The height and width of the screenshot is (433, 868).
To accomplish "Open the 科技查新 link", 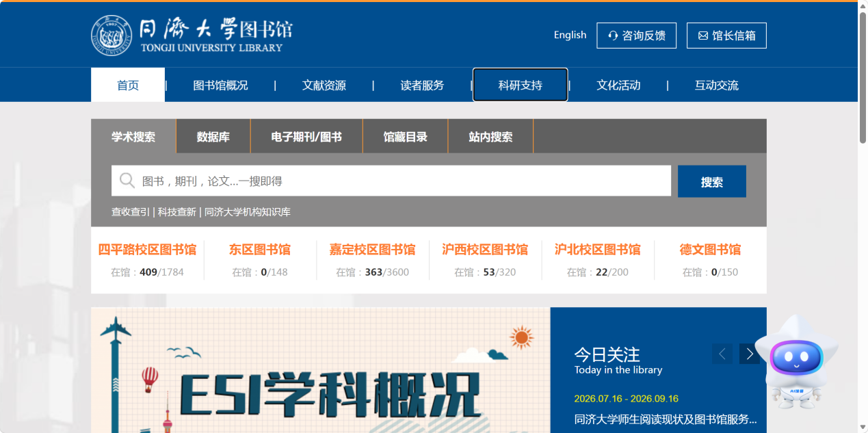I will click(x=177, y=212).
